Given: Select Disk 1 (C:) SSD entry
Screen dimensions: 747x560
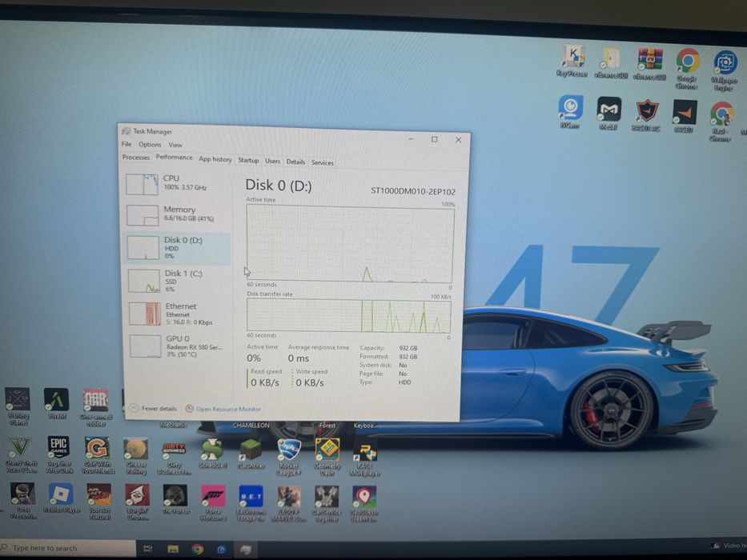Looking at the screenshot, I should pyautogui.click(x=177, y=281).
